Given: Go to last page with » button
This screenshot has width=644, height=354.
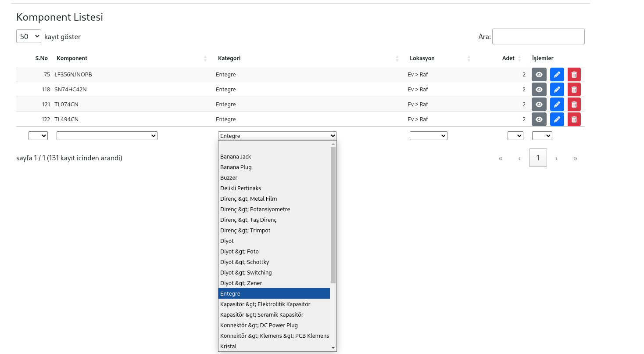Looking at the screenshot, I should click(x=575, y=158).
